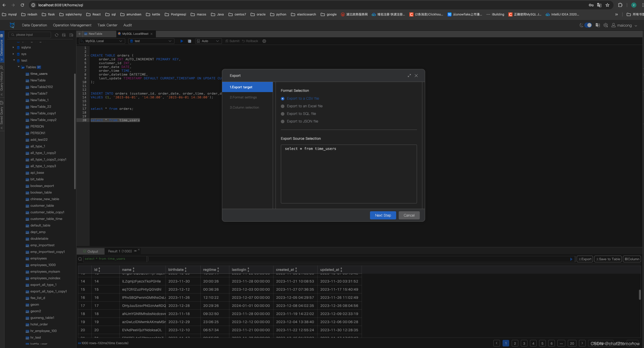Open the Auto commit mode dropdown
The width and height of the screenshot is (644, 348).
pyautogui.click(x=208, y=41)
